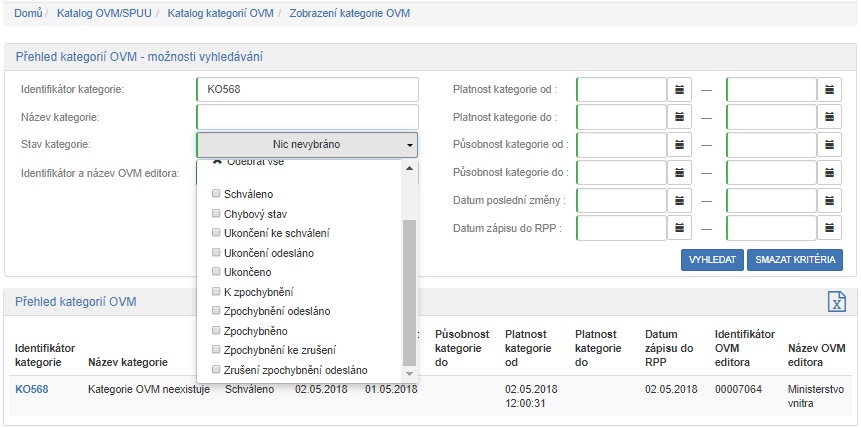Open calendar for Platnost kategorie do end date
861x428 pixels.
pos(830,118)
